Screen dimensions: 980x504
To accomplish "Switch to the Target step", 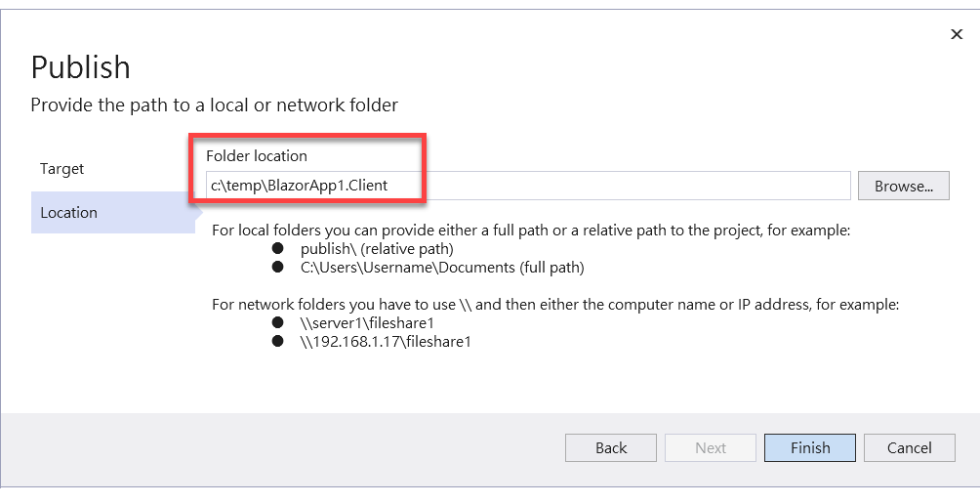I will tap(61, 169).
